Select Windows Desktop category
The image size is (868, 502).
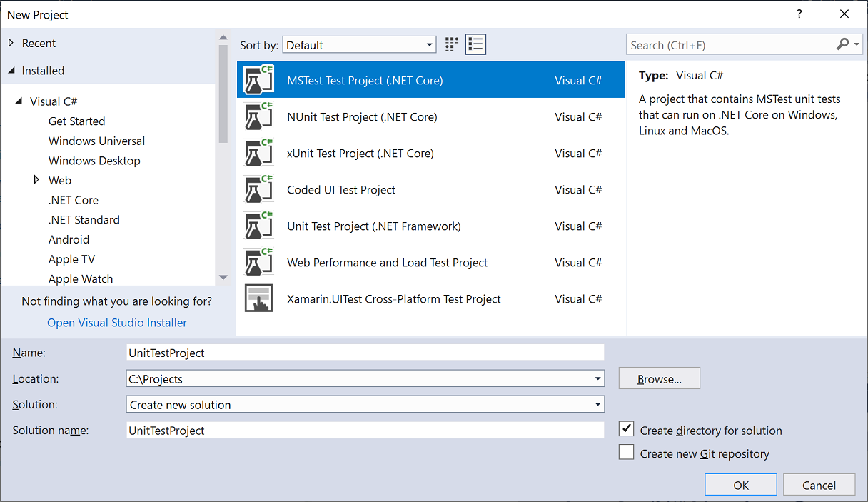(94, 161)
